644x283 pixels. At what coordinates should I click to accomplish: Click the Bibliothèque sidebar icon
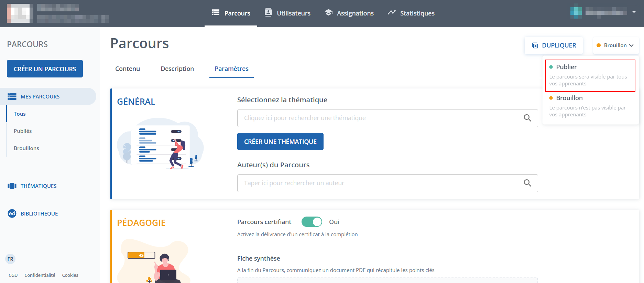point(12,213)
